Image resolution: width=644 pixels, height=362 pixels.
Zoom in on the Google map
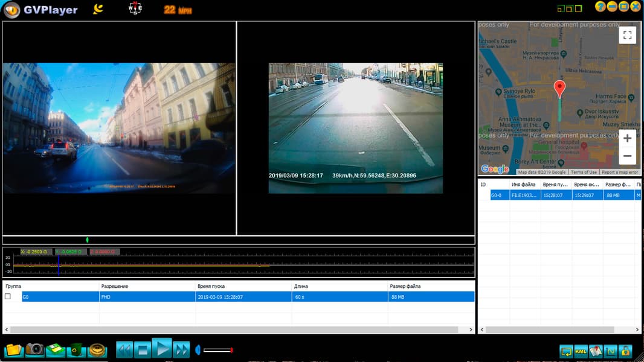click(627, 138)
